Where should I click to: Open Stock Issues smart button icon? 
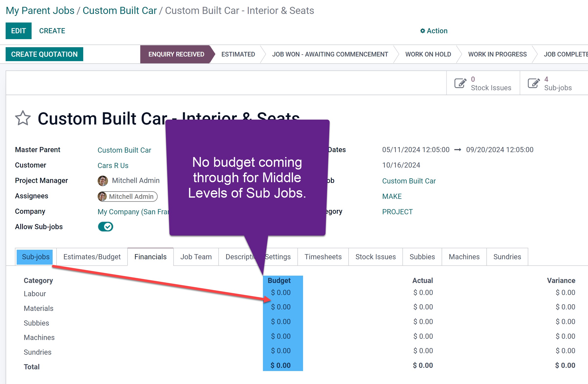coord(460,83)
